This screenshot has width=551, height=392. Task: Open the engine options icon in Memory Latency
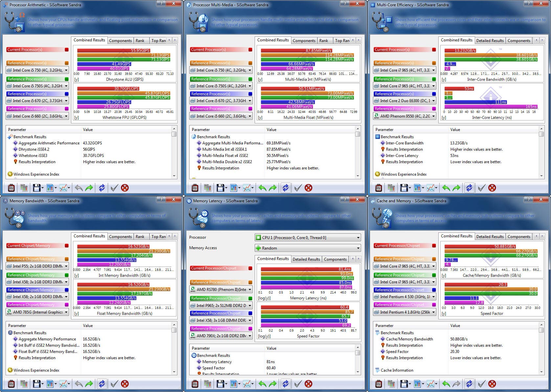(195, 384)
